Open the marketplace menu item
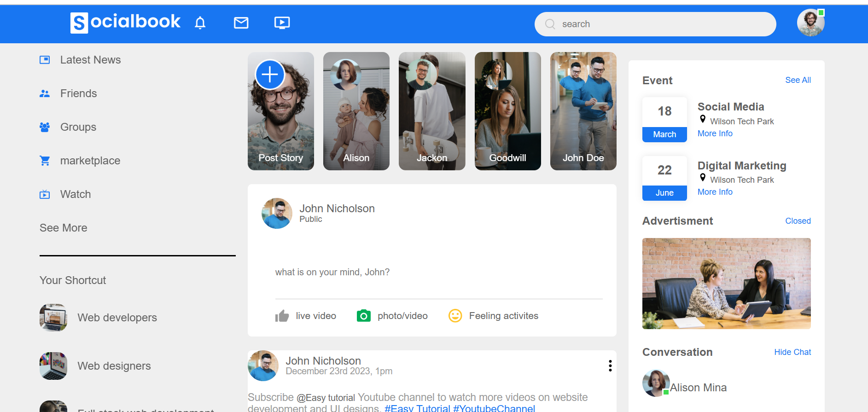The height and width of the screenshot is (412, 868). [x=90, y=161]
